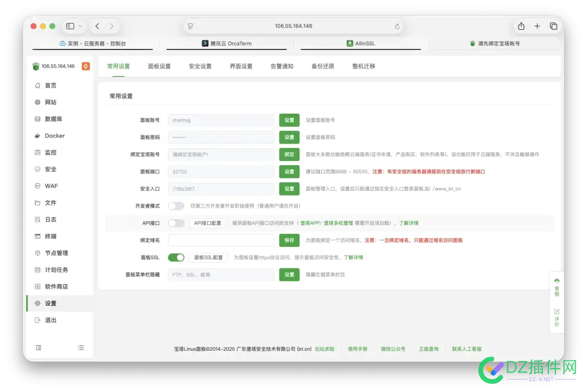587x392 pixels.
Task: Open the WAF firewall icon
Action: click(38, 186)
